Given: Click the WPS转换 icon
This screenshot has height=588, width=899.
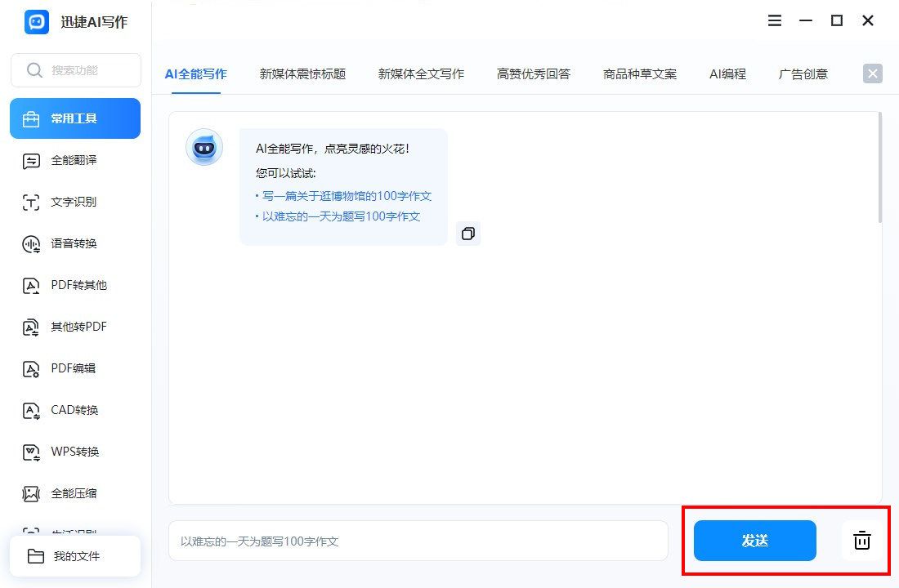Looking at the screenshot, I should tap(31, 452).
